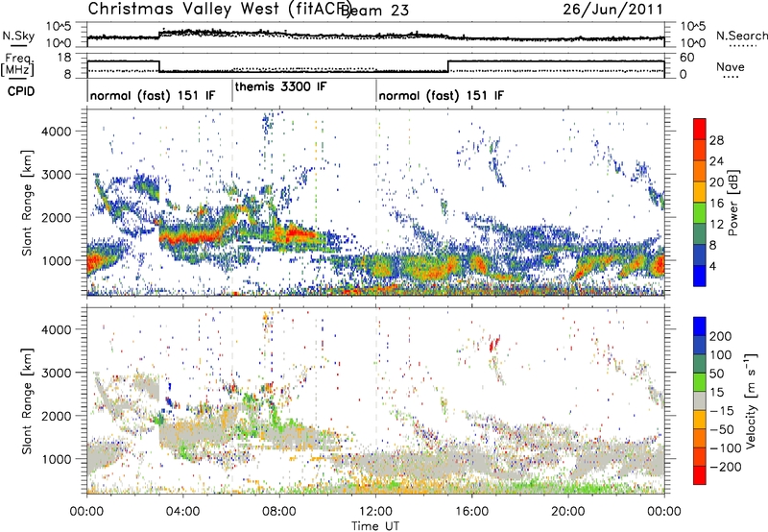Select the 'N.Search' legend label
The width and height of the screenshot is (768, 532).
[741, 36]
